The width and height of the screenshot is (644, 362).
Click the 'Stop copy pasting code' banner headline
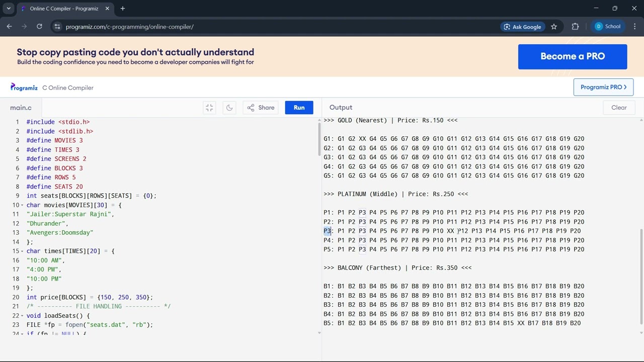point(135,52)
